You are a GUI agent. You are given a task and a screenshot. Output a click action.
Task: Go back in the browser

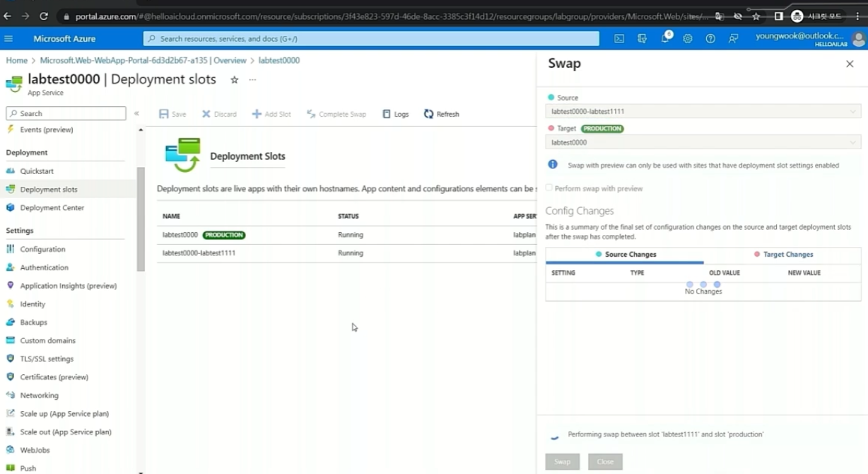tap(8, 16)
